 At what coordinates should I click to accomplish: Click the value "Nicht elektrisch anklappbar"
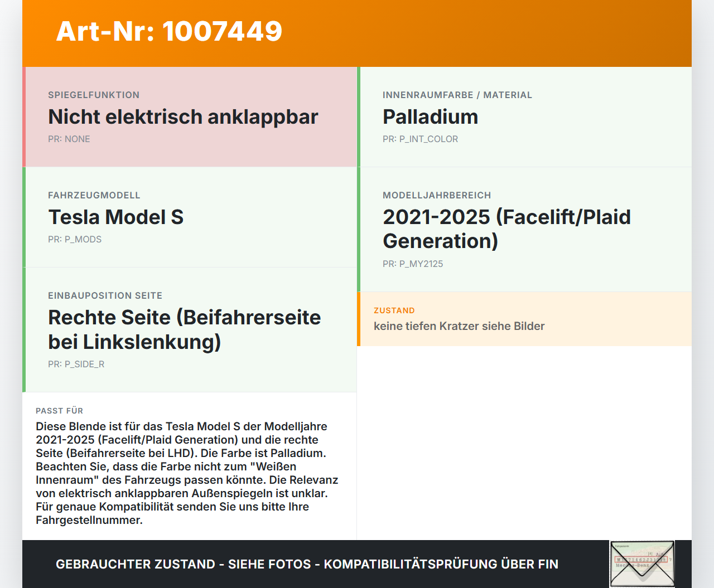[183, 116]
